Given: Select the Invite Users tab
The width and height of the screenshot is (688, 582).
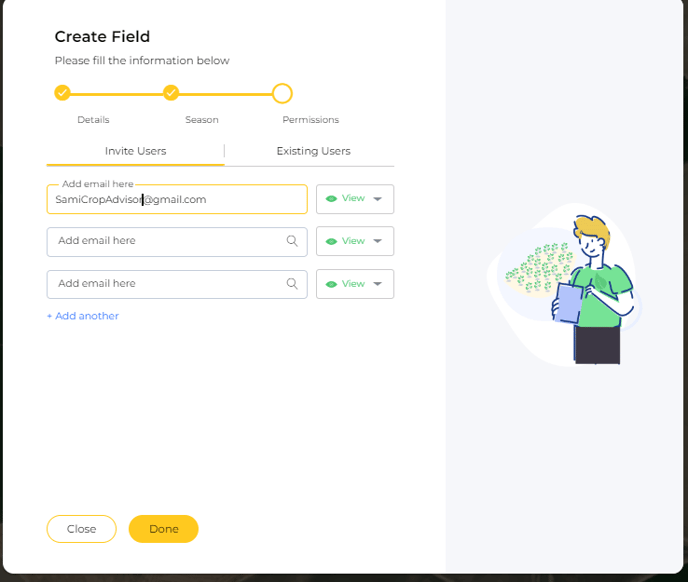Looking at the screenshot, I should 135,151.
